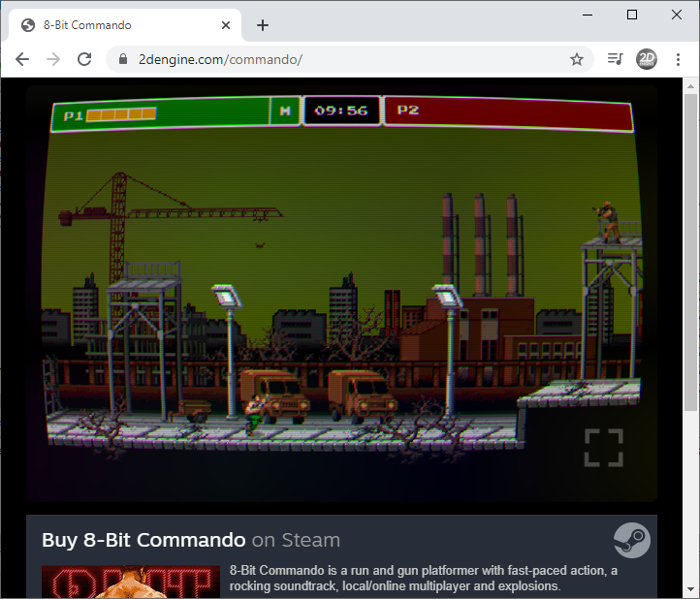Click the Steam description text about run and gun
The width and height of the screenshot is (700, 599).
pyautogui.click(x=424, y=578)
